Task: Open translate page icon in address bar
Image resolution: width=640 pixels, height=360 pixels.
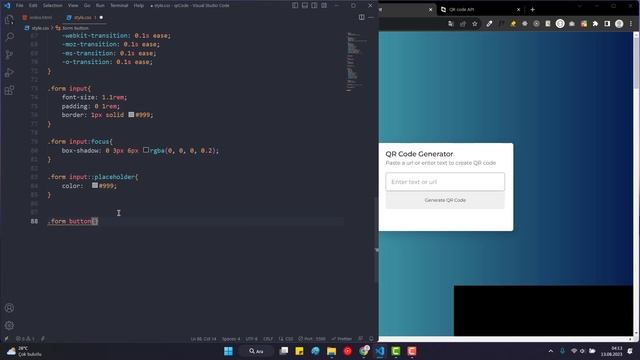Action: (451, 24)
